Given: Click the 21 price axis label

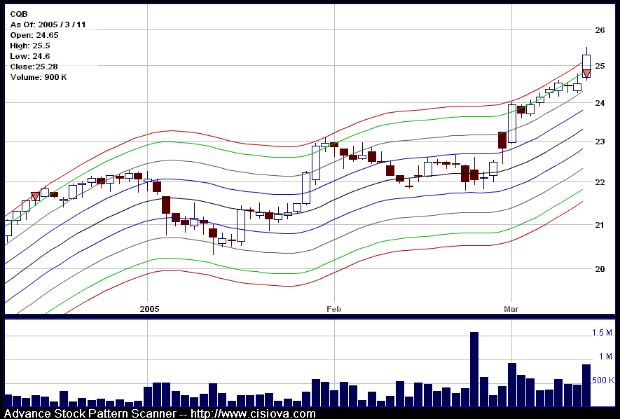Looking at the screenshot, I should point(600,225).
